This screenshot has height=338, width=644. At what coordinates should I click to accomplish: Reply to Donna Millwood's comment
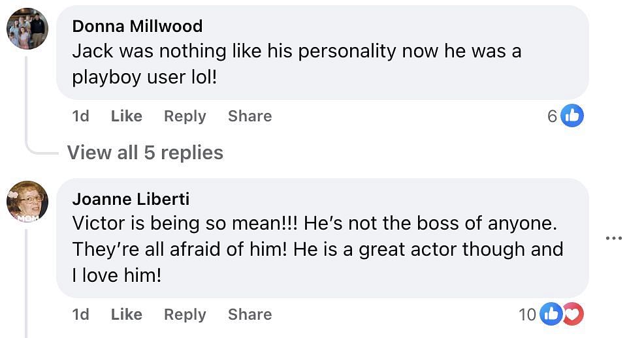click(x=185, y=116)
